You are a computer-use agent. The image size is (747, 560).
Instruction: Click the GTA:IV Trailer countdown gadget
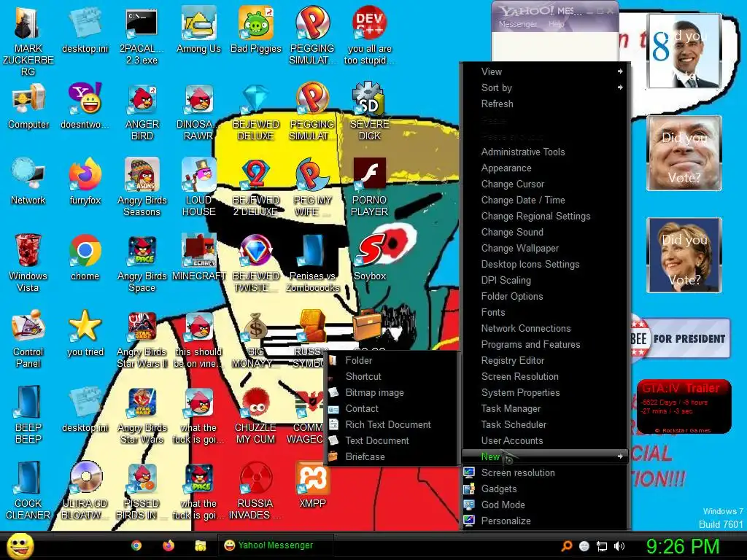[x=684, y=407]
